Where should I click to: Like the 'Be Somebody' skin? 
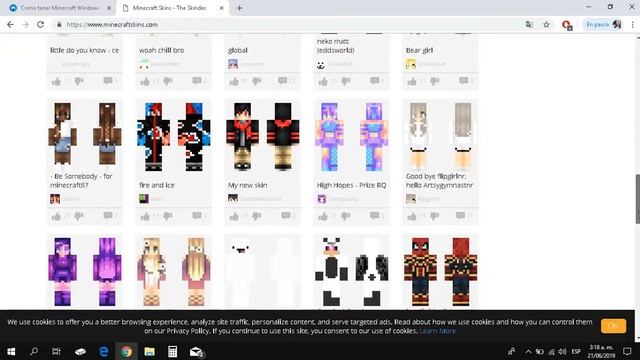pos(56,216)
